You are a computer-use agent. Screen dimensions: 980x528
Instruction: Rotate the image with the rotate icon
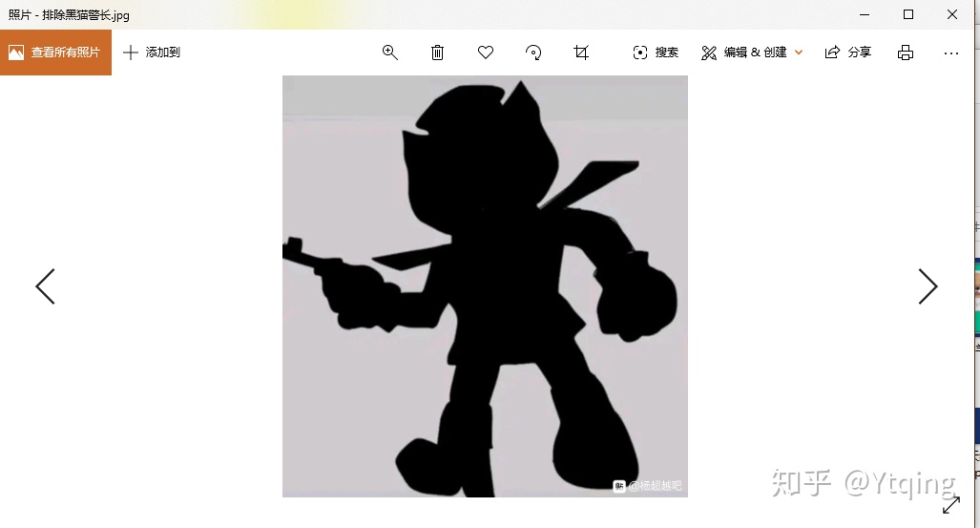point(533,53)
